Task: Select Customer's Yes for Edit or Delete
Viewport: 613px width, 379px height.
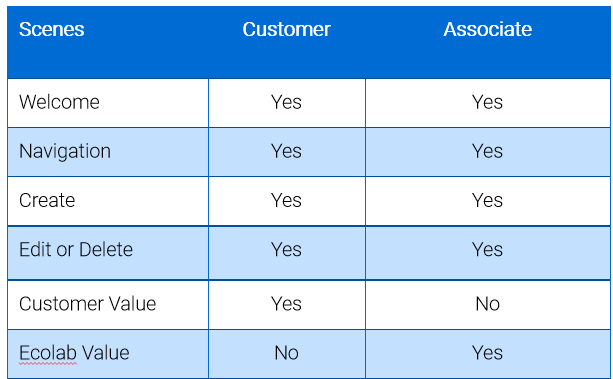Action: [x=287, y=253]
